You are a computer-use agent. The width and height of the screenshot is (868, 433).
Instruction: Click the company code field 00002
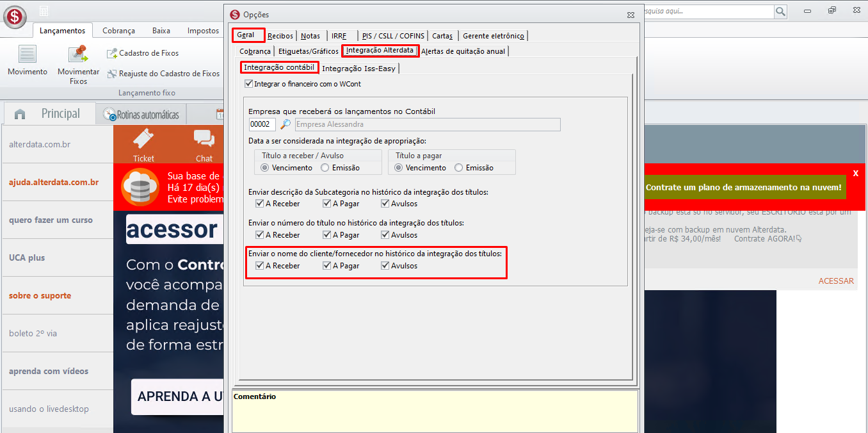[262, 124]
